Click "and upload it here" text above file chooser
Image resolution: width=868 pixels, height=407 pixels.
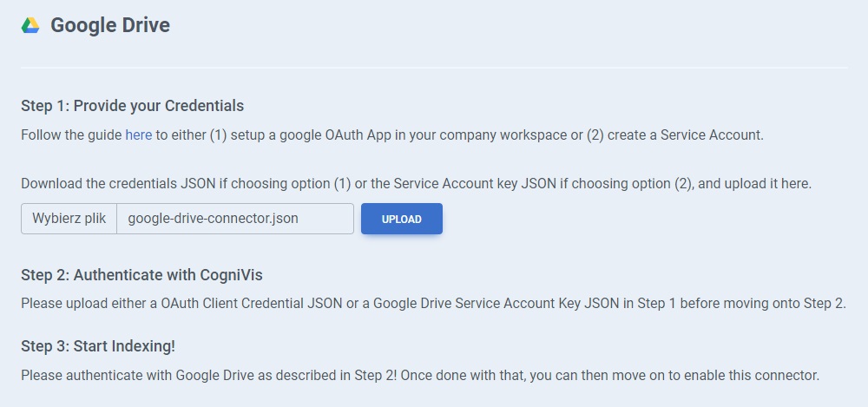point(753,184)
